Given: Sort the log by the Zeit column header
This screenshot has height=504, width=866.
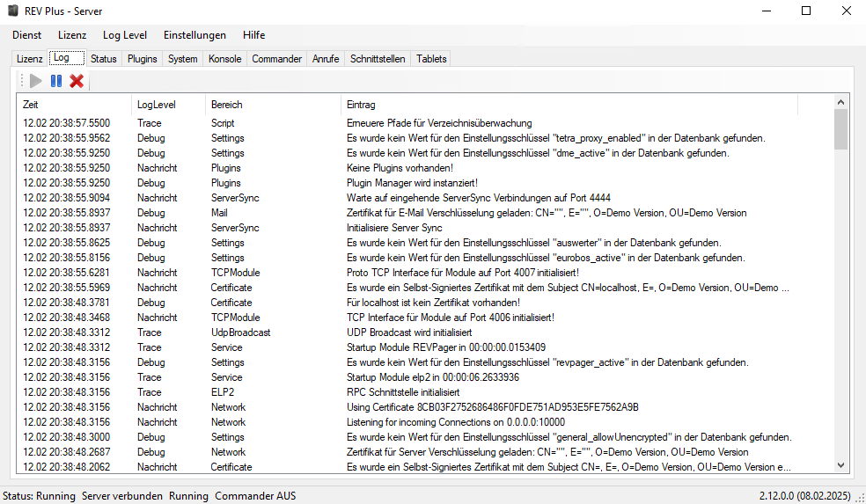Looking at the screenshot, I should 75,105.
